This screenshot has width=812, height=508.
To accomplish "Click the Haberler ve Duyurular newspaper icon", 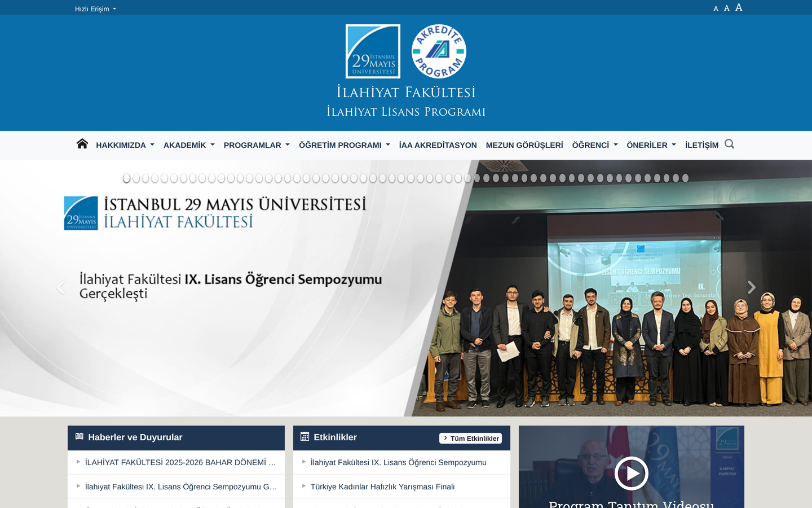I will coord(80,436).
